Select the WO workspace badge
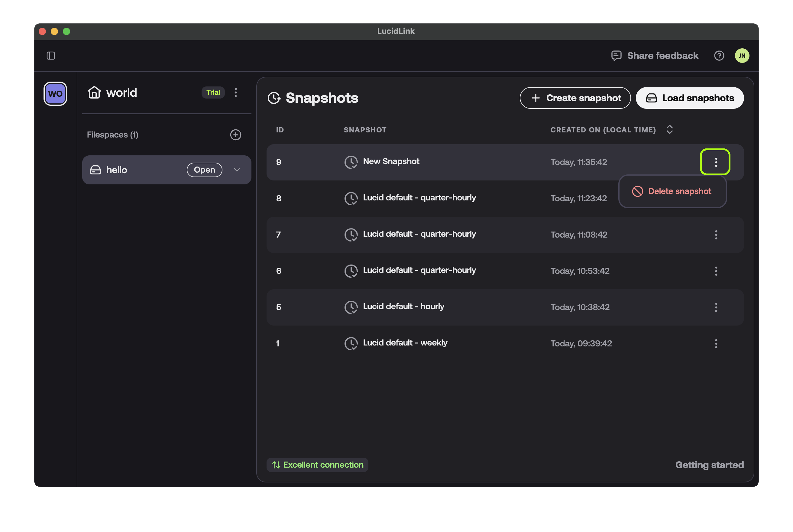The image size is (793, 532). coord(55,94)
